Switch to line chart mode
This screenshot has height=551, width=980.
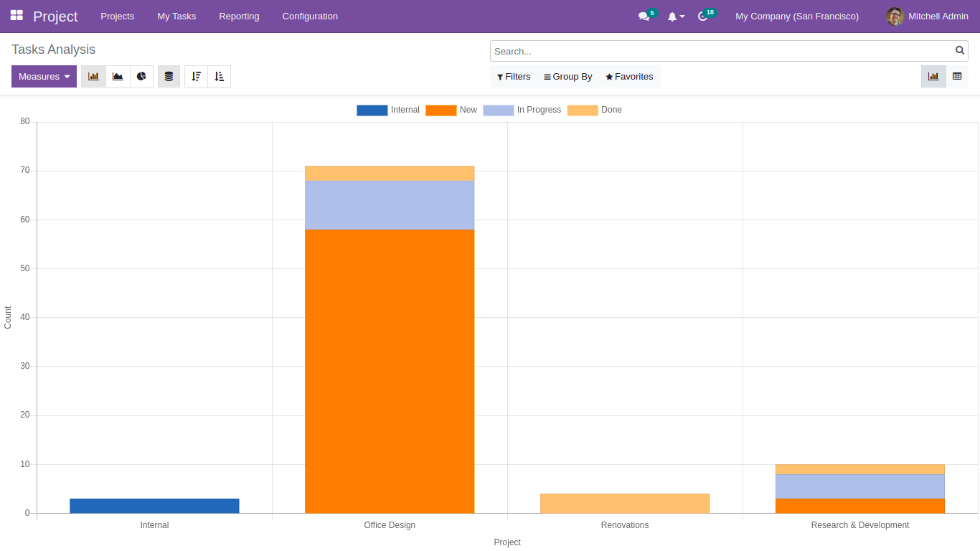click(x=118, y=77)
